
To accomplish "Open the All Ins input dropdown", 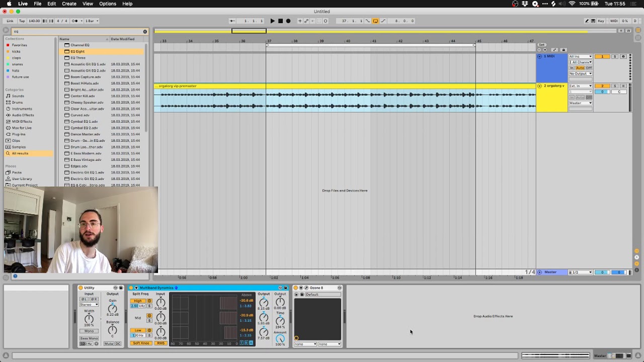I will tap(581, 56).
